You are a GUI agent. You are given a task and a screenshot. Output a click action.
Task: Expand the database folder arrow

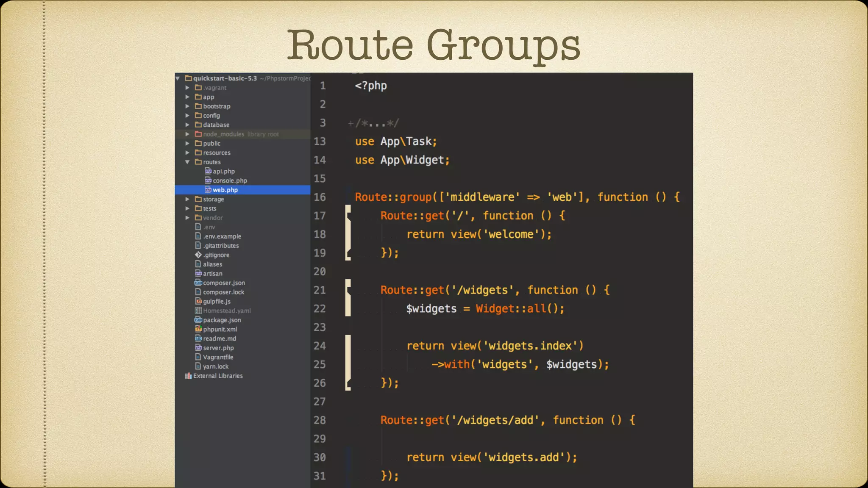pyautogui.click(x=187, y=125)
